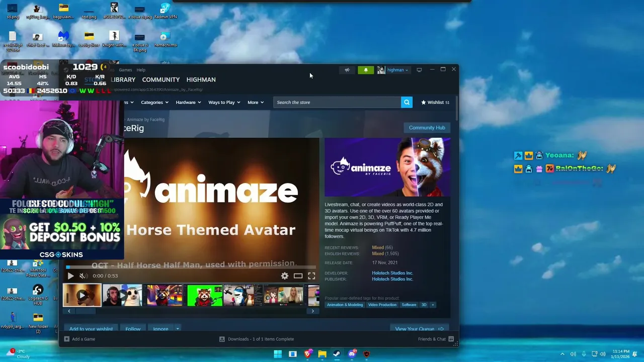This screenshot has height=362, width=644.
Task: Open the Wishlist 51 button
Action: 435,102
